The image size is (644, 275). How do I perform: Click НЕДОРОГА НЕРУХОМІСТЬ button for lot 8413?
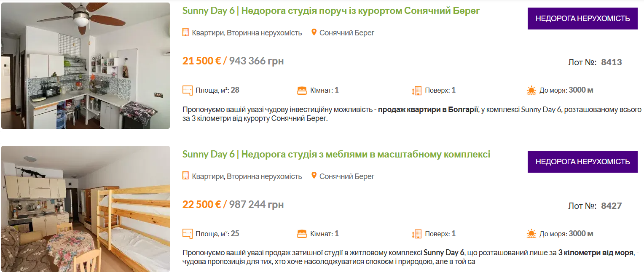point(582,19)
